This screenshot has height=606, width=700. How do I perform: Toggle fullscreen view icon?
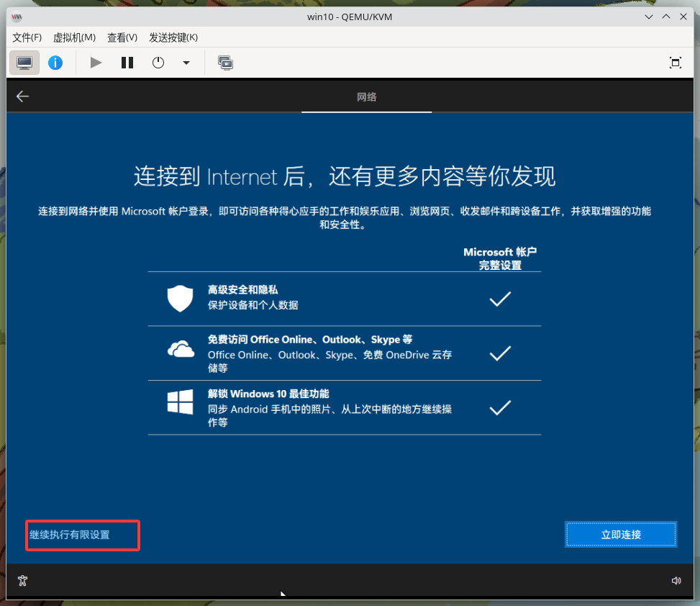pyautogui.click(x=676, y=63)
